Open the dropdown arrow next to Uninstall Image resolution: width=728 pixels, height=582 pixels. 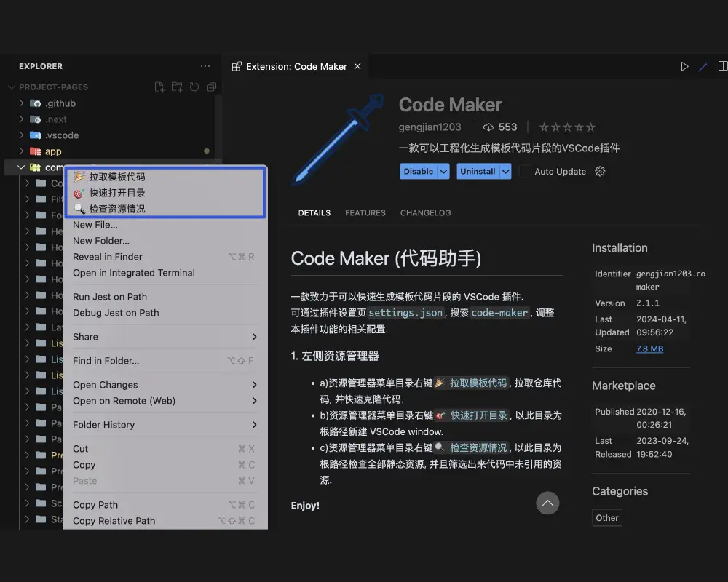tap(505, 172)
